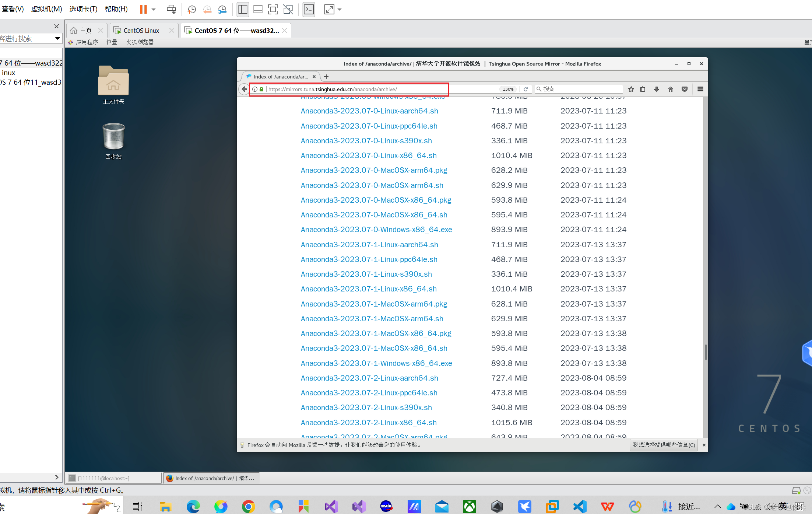Click Anaconda3-2023.07-0-Linux-x86_64.sh link
Screen dimensions: 812x514
point(369,155)
